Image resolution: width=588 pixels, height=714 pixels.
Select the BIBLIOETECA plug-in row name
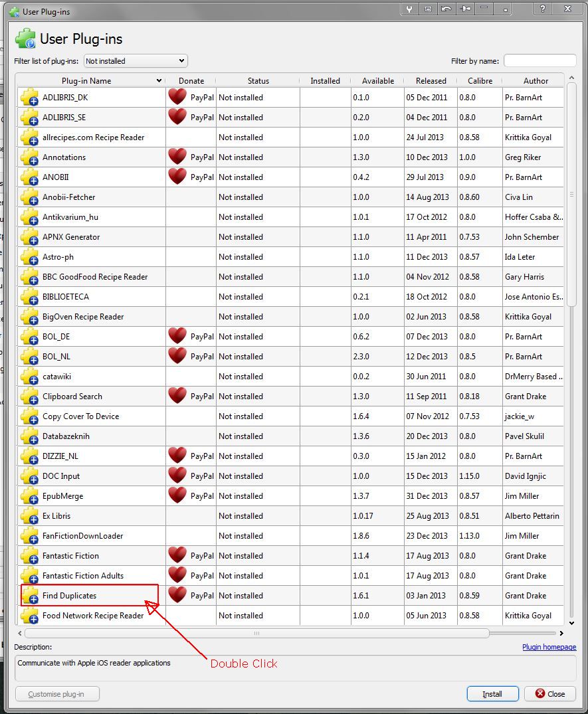tap(66, 297)
